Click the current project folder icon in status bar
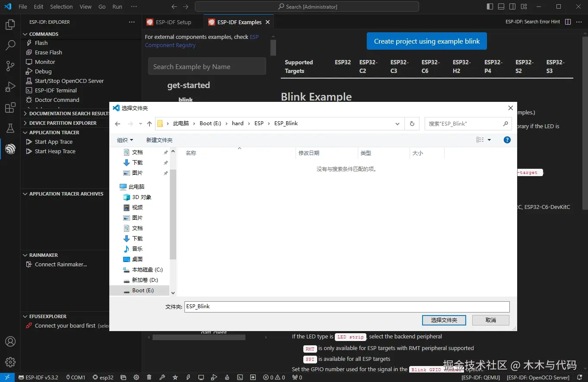588x382 pixels. pos(123,377)
